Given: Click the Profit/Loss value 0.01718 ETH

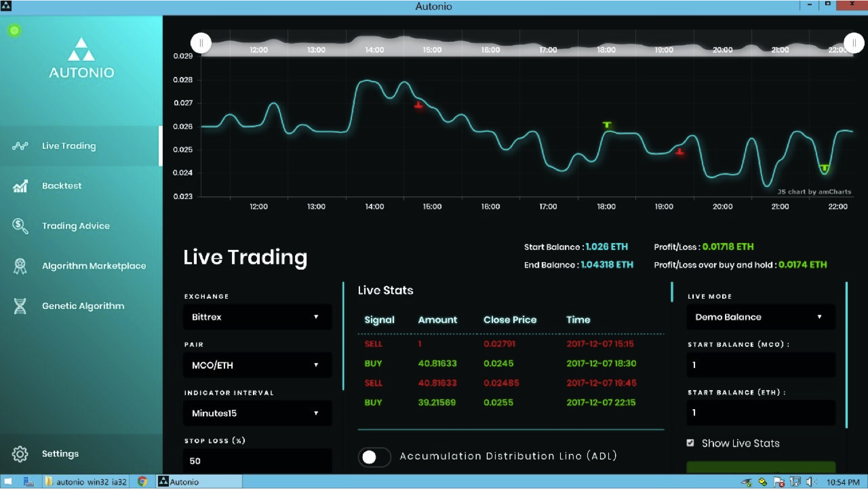Looking at the screenshot, I should coord(728,247).
